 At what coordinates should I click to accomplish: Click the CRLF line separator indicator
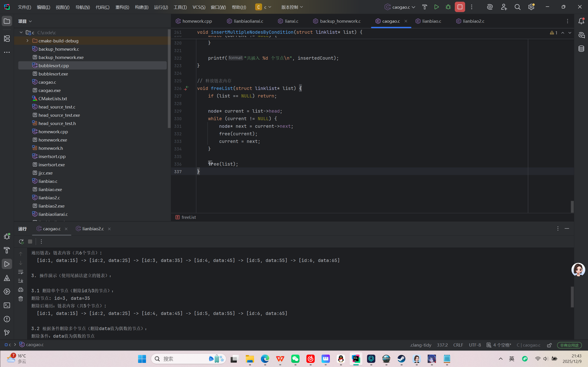[458, 345]
